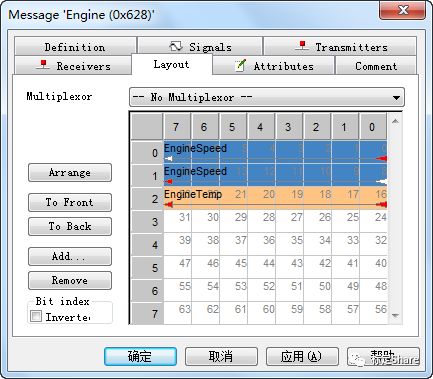Click byte row header 3
Image resolution: width=433 pixels, height=379 pixels.
tap(147, 222)
